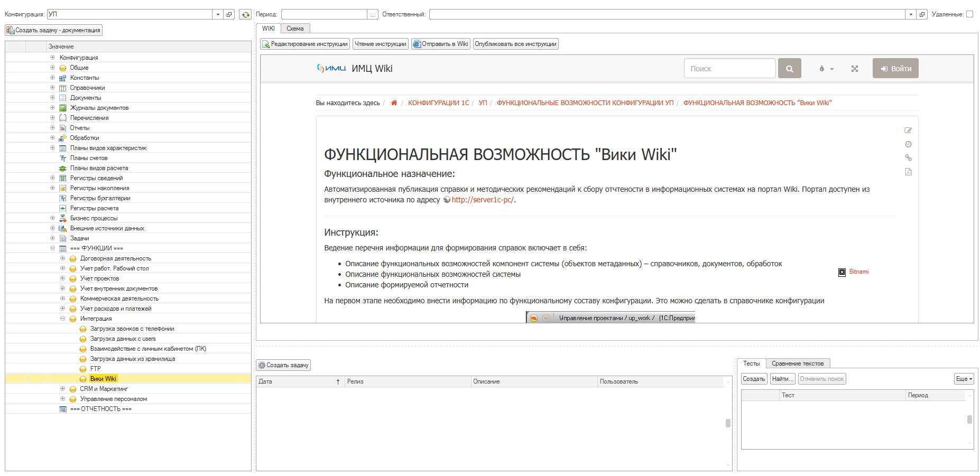The image size is (980, 476).
Task: Open the theme droplet dropdown in wiki header
Action: 826,69
